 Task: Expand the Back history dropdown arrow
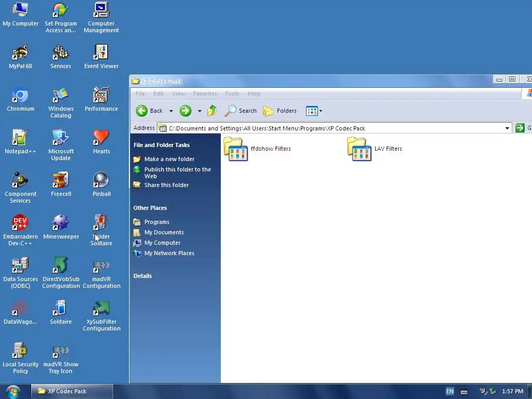coord(171,111)
